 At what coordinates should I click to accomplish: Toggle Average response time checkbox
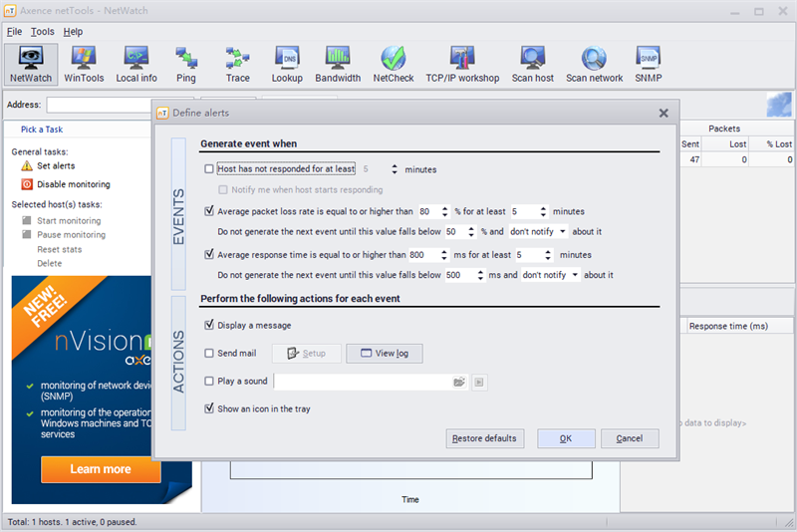point(209,254)
